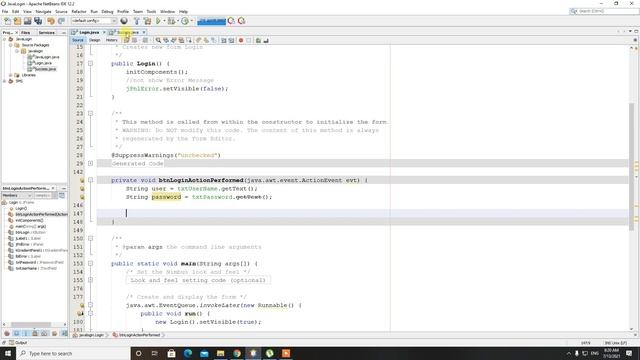
Task: Open the Tools menu
Action: [x=151, y=11]
